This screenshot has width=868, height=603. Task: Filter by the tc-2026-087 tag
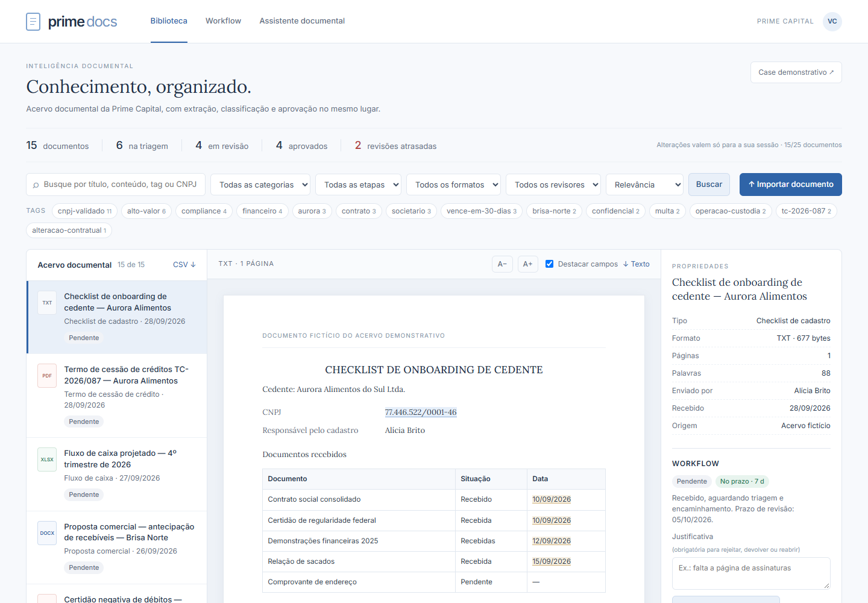pyautogui.click(x=807, y=211)
